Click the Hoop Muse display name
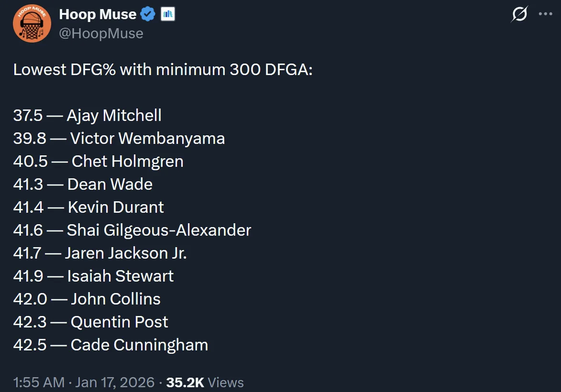The image size is (561, 392). [x=98, y=15]
